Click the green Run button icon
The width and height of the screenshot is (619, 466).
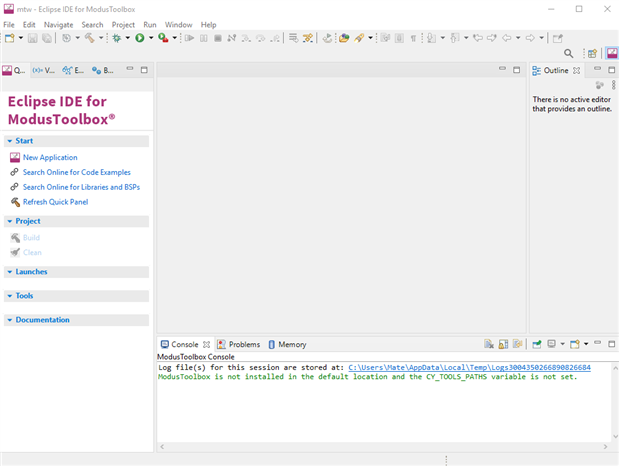pyautogui.click(x=140, y=38)
